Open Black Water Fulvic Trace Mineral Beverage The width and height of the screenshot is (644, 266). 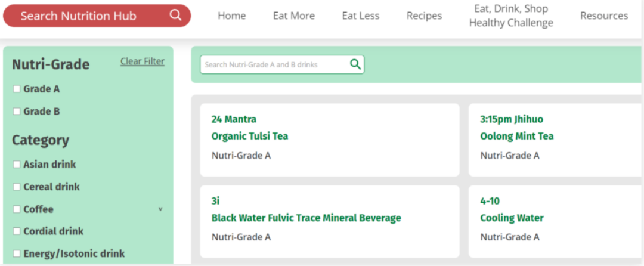(306, 218)
